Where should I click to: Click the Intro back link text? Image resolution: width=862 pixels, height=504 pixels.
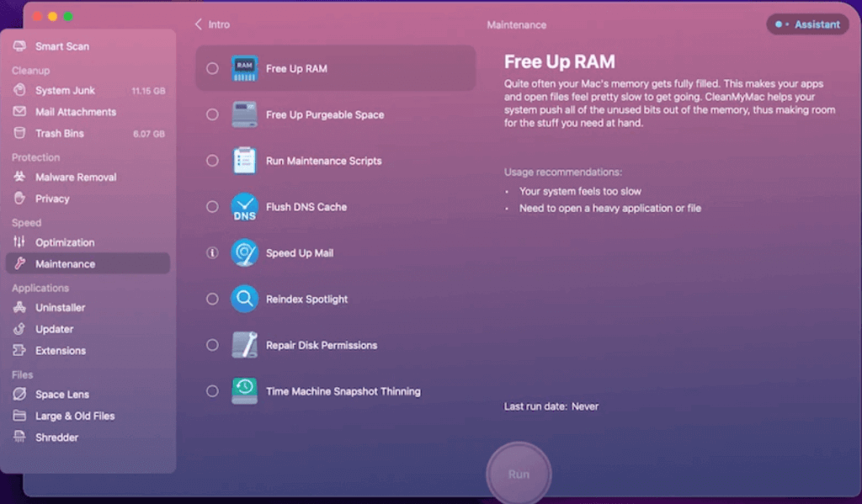(219, 24)
